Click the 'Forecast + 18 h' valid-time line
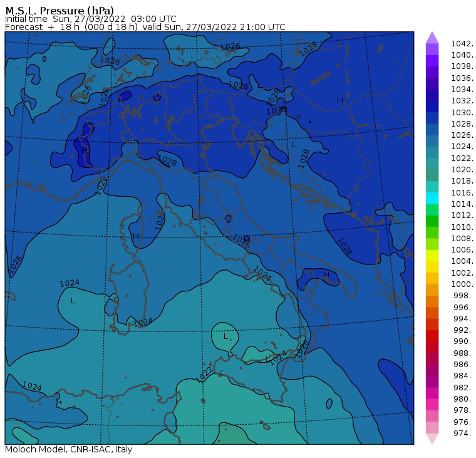Image resolution: width=476 pixels, height=458 pixels. [145, 27]
